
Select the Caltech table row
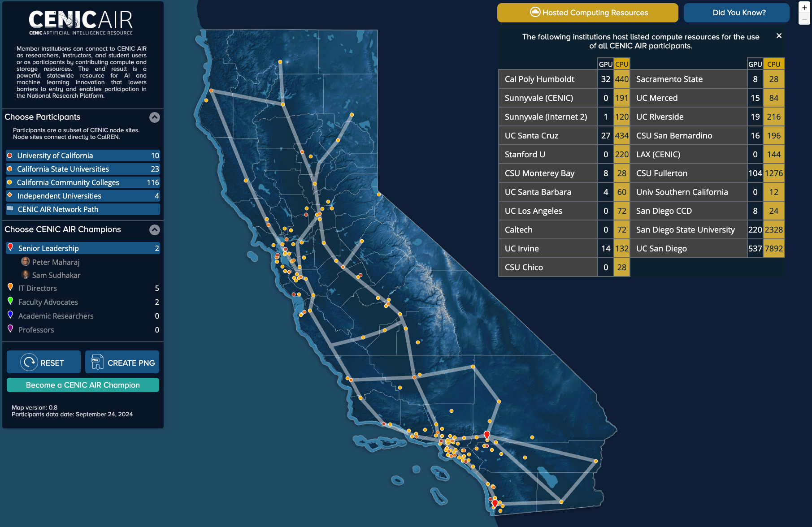click(x=564, y=229)
